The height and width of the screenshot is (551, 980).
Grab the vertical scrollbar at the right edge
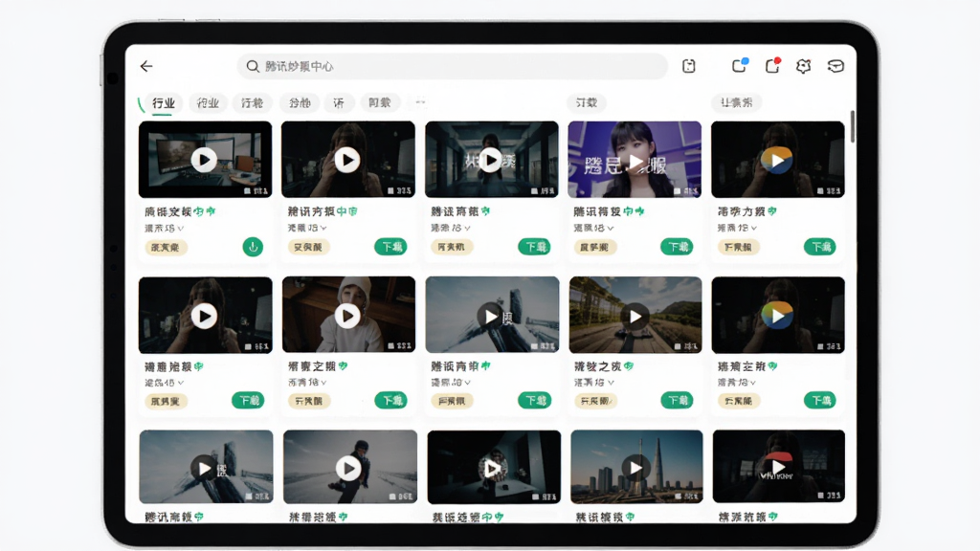pyautogui.click(x=853, y=125)
